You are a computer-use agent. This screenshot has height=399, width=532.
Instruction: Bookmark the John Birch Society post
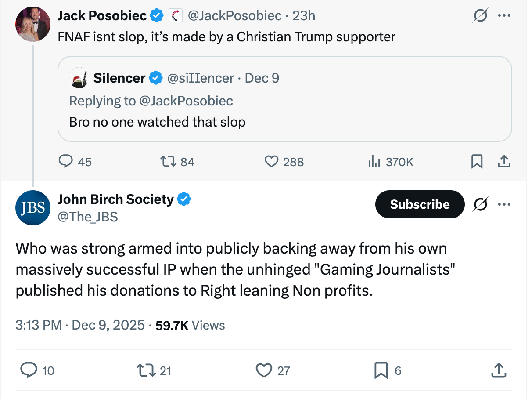tap(381, 370)
